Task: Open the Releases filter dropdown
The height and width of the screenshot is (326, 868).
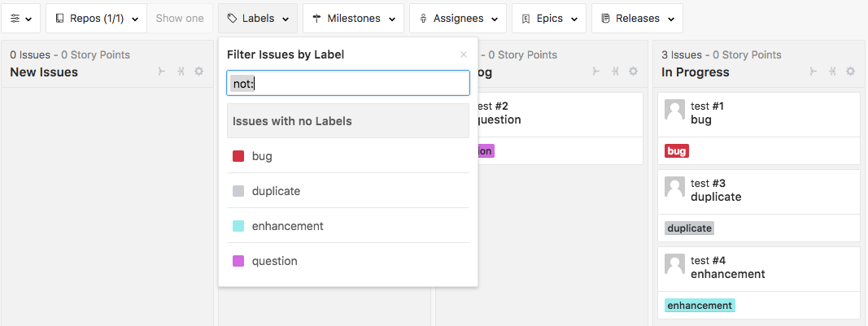Action: coord(637,18)
